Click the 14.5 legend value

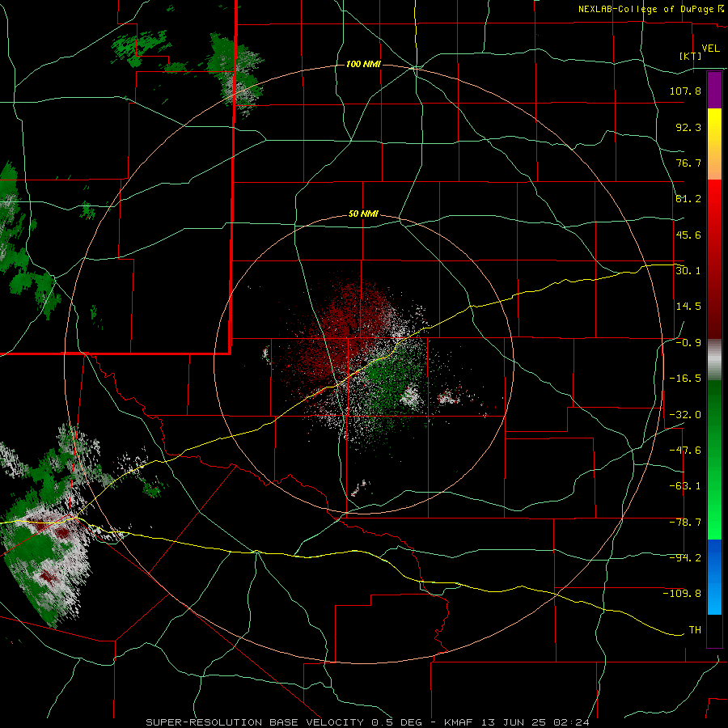688,307
